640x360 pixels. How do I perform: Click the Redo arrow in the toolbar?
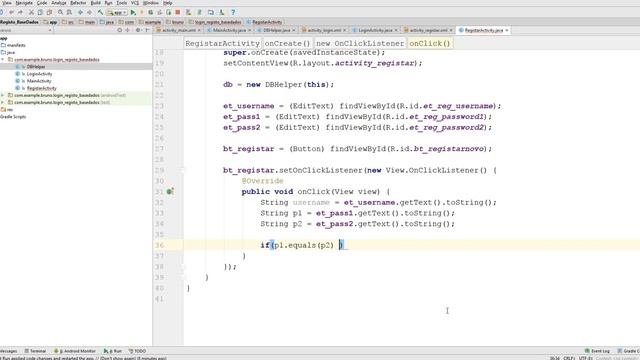[x=20, y=13]
